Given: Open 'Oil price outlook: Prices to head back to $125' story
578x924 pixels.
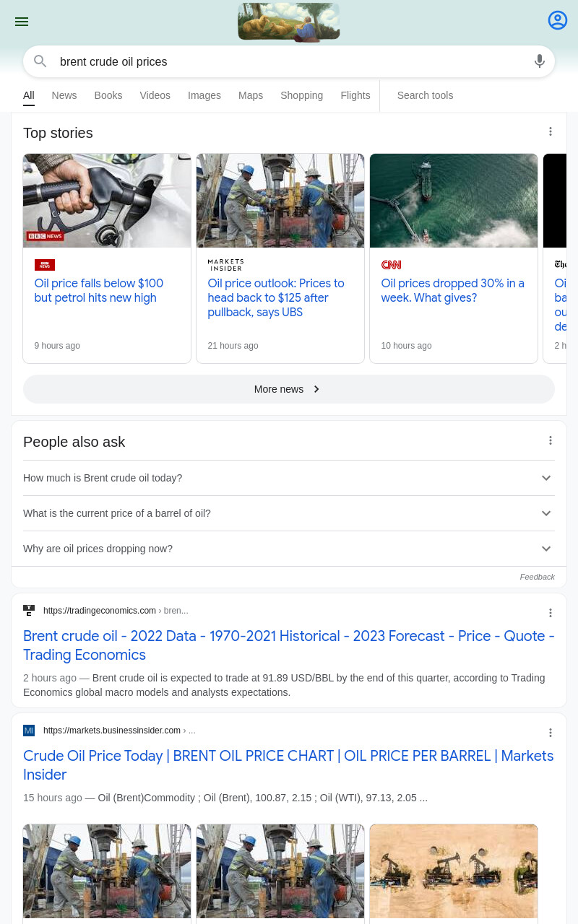Looking at the screenshot, I should [276, 298].
